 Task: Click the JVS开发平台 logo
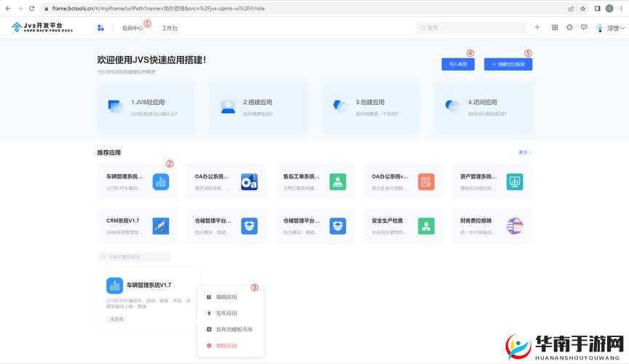coord(42,27)
